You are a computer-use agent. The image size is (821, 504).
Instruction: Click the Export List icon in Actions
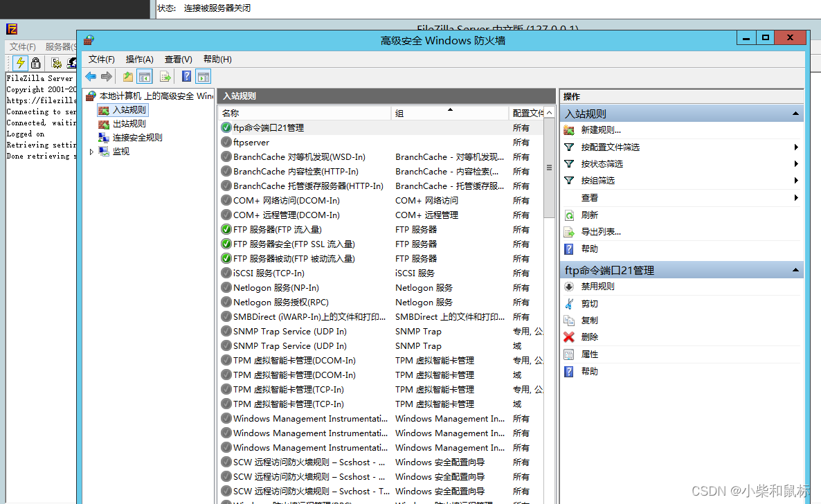click(x=569, y=231)
